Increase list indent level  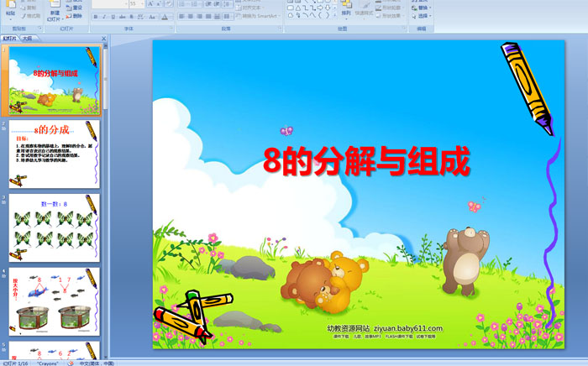click(x=218, y=4)
